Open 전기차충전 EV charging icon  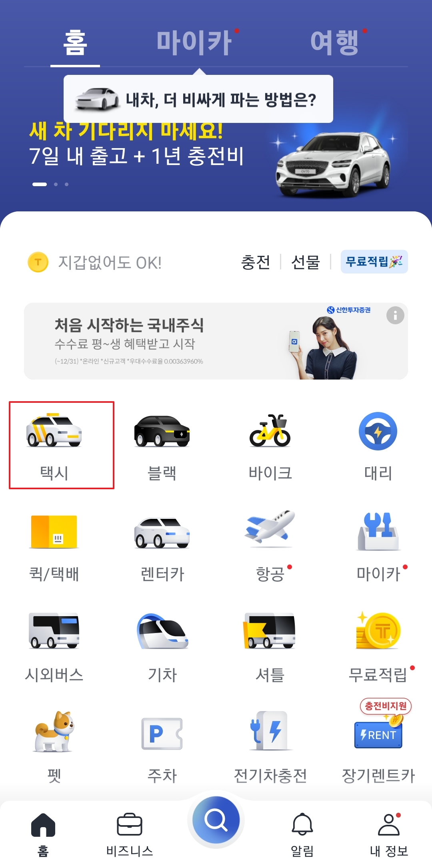pos(270,731)
